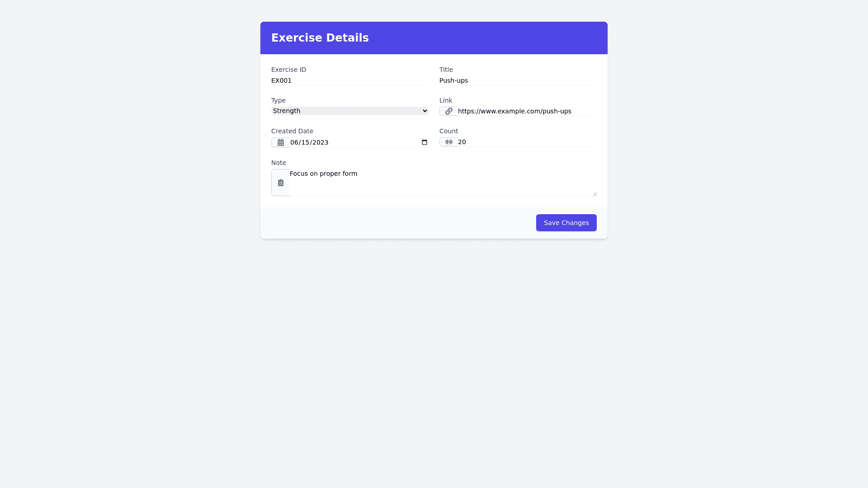This screenshot has height=488, width=868.
Task: Focus the Count field showing 20
Action: tap(527, 142)
